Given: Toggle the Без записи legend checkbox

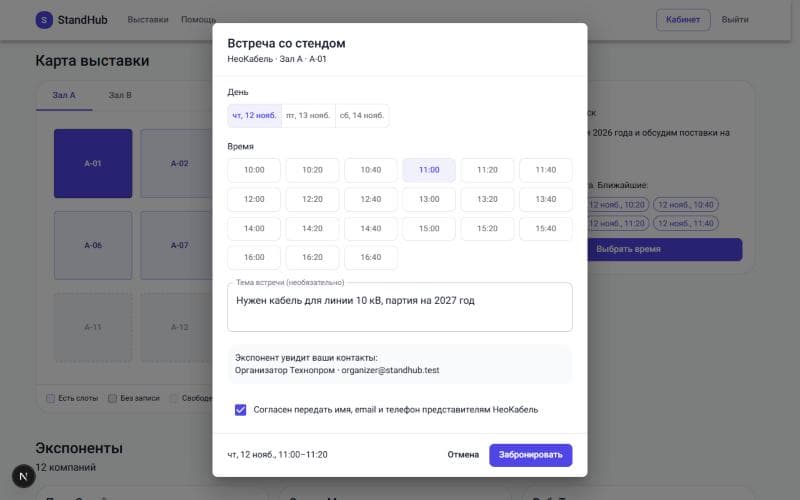Looking at the screenshot, I should coord(113,398).
